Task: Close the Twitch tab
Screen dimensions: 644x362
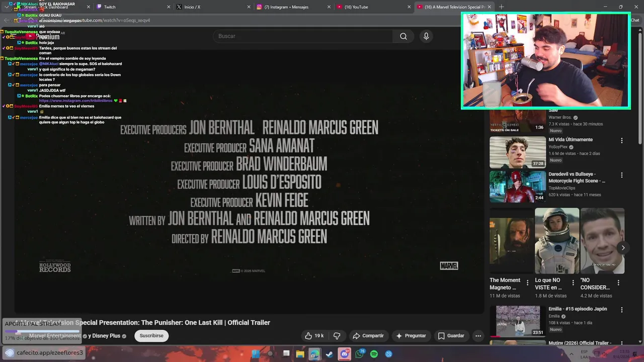Action: [x=168, y=7]
